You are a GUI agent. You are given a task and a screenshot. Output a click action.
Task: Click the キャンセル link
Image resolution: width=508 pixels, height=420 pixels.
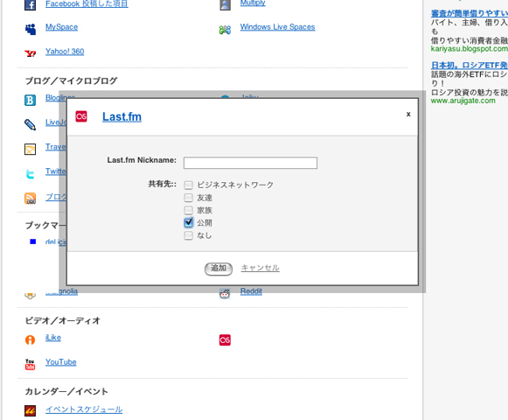point(261,268)
